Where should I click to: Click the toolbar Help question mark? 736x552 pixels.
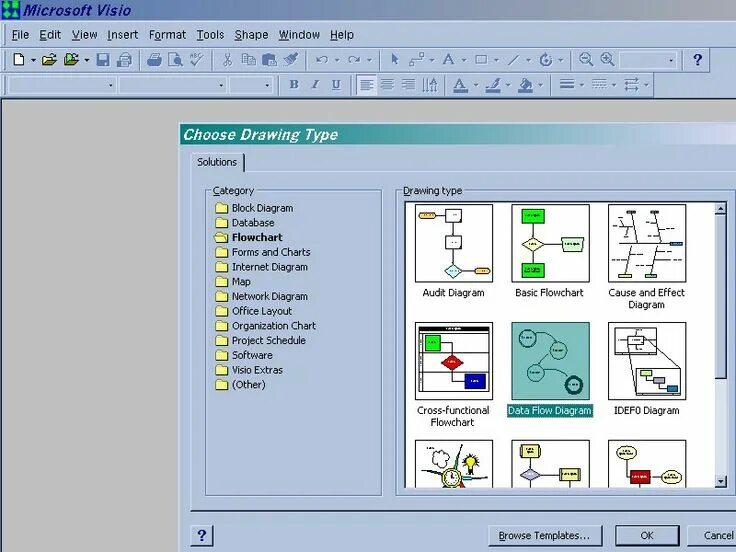point(698,60)
